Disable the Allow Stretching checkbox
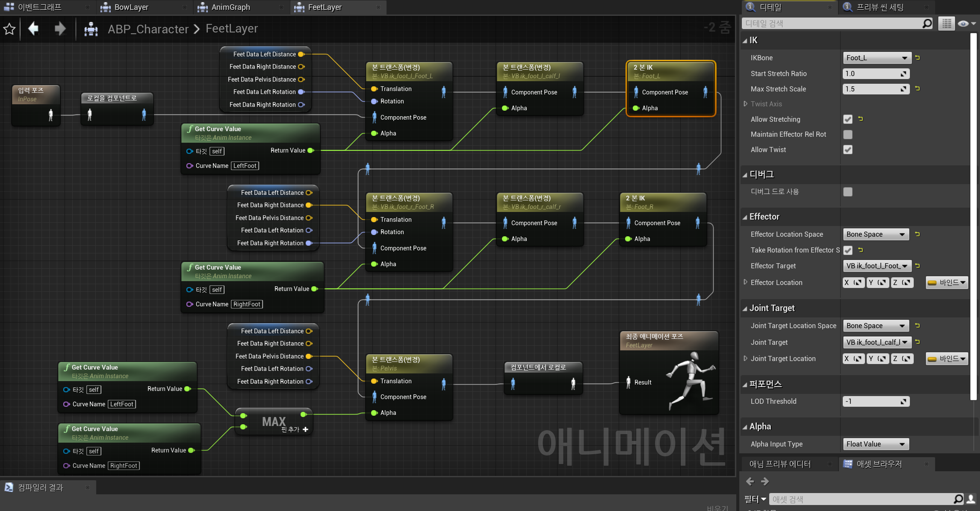Screen dimensions: 980x511 click(x=847, y=119)
